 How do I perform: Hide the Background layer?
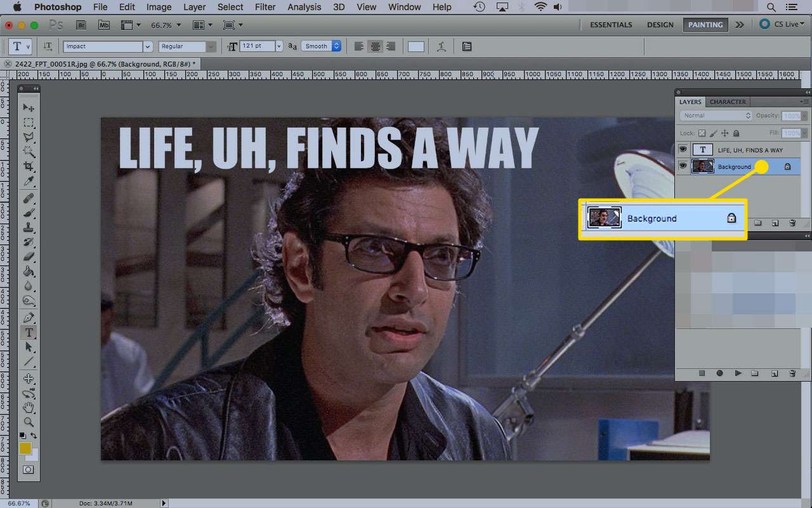point(683,166)
